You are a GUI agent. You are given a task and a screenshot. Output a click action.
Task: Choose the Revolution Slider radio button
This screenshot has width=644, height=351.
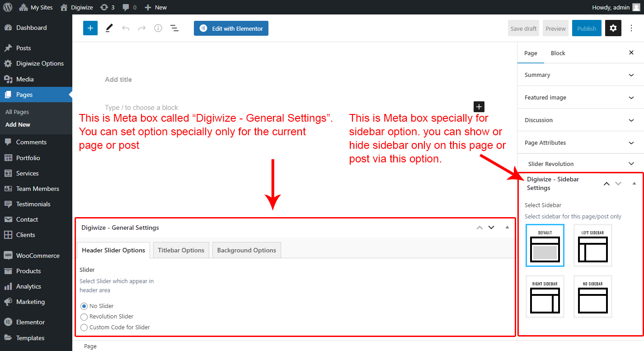click(84, 317)
